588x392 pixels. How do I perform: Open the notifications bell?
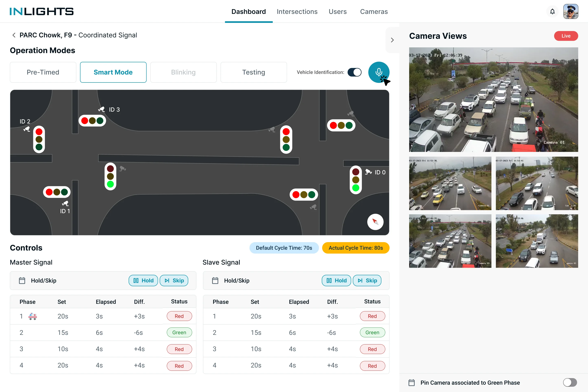pyautogui.click(x=552, y=11)
